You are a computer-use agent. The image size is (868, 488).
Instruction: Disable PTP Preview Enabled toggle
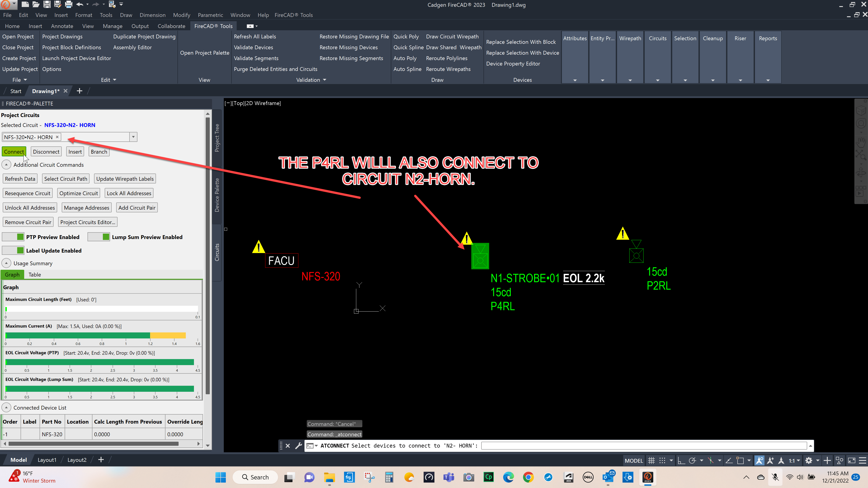(x=13, y=237)
